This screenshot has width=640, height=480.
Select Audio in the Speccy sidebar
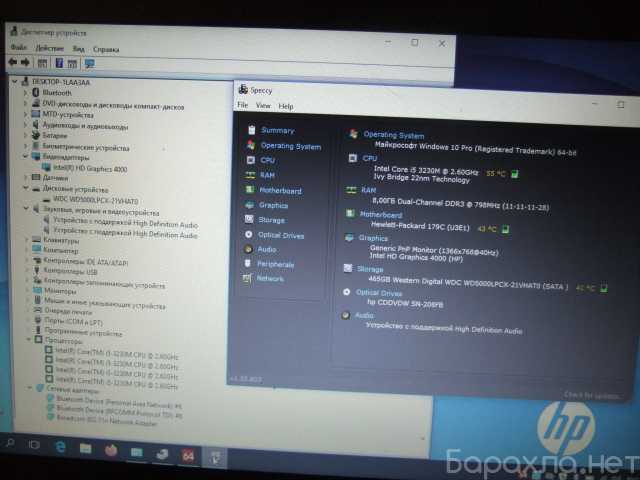(266, 249)
